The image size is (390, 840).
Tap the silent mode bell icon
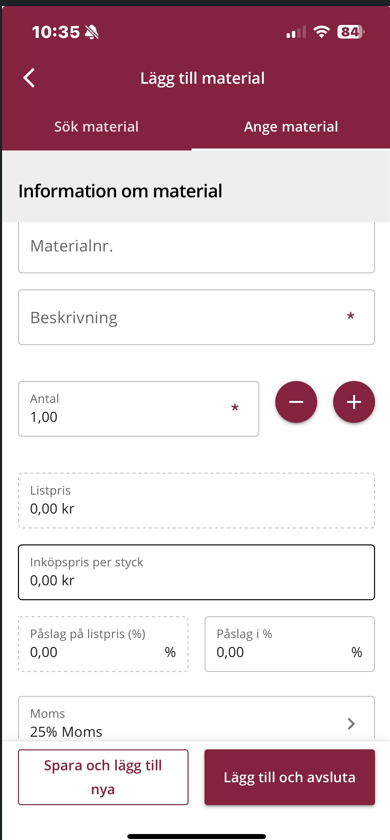tap(92, 33)
